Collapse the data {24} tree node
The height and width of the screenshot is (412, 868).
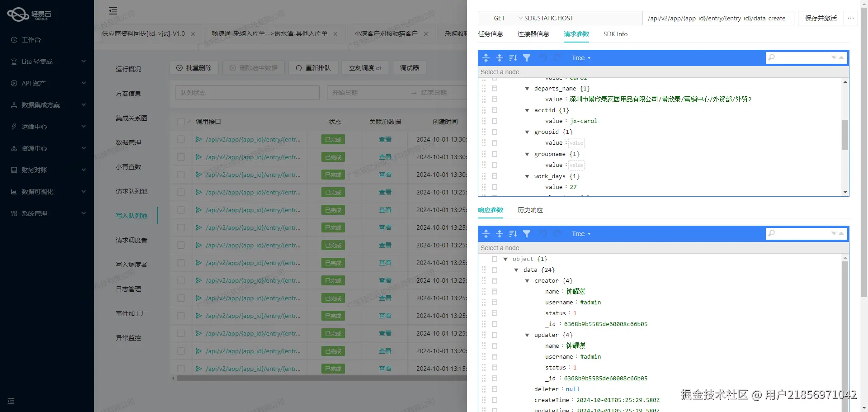[x=516, y=270]
